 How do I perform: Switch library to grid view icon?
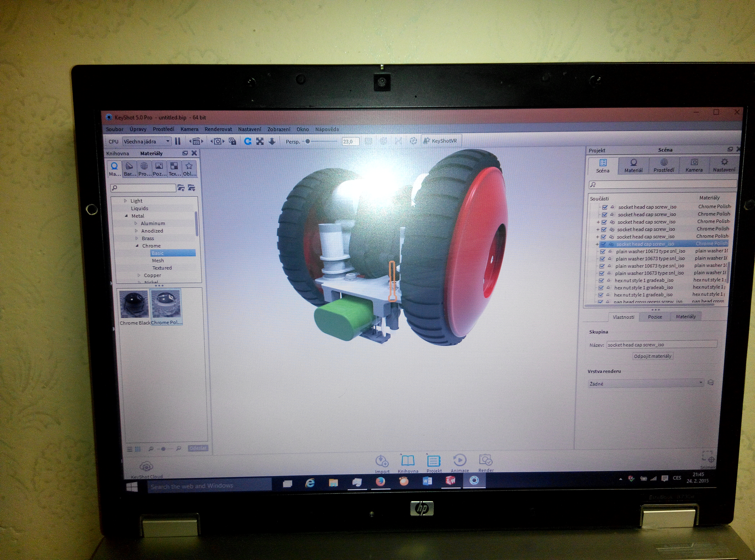click(x=138, y=449)
